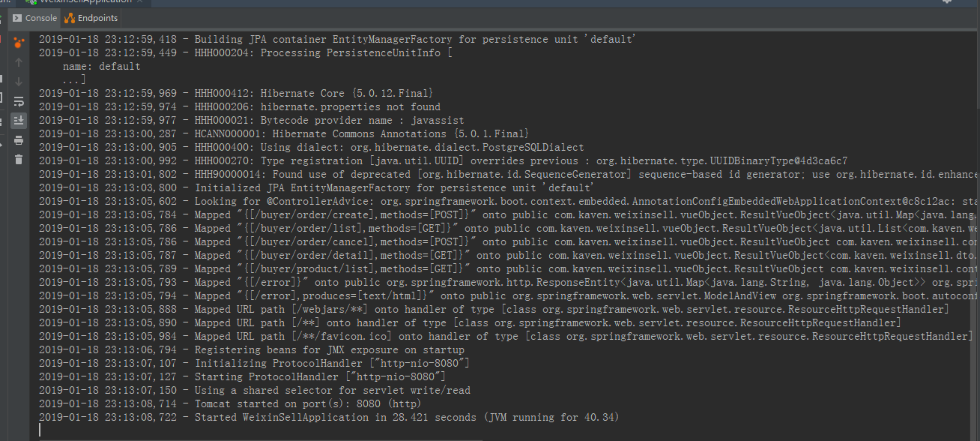Open run window settings gear icon
This screenshot has width=980, height=441.
click(947, 2)
